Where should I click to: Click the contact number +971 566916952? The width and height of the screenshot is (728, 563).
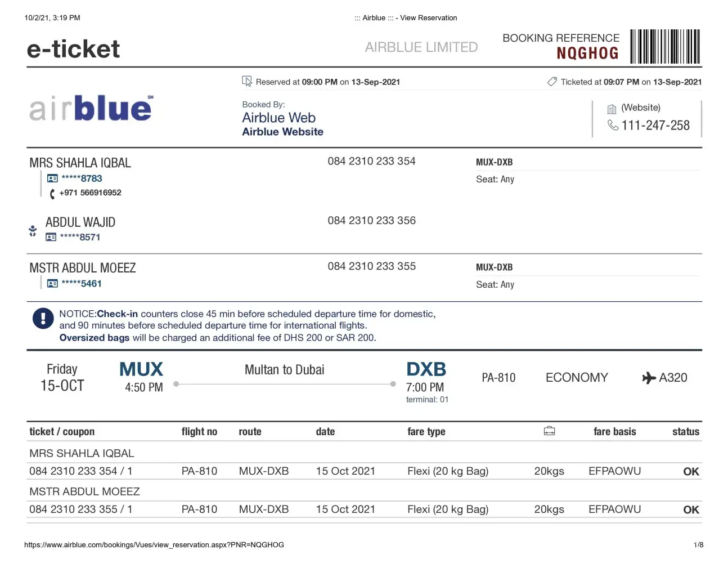[x=90, y=193]
